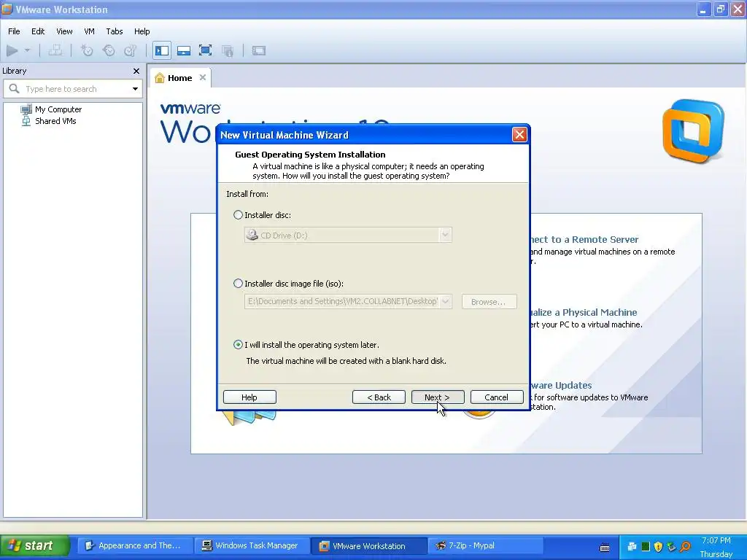Close the wizard with the red X
This screenshot has width=747, height=560.
(519, 135)
